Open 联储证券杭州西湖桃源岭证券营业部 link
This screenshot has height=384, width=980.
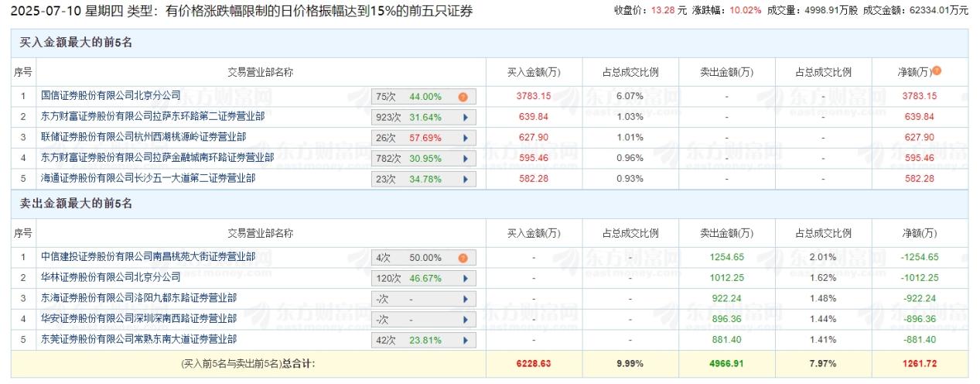(x=143, y=137)
